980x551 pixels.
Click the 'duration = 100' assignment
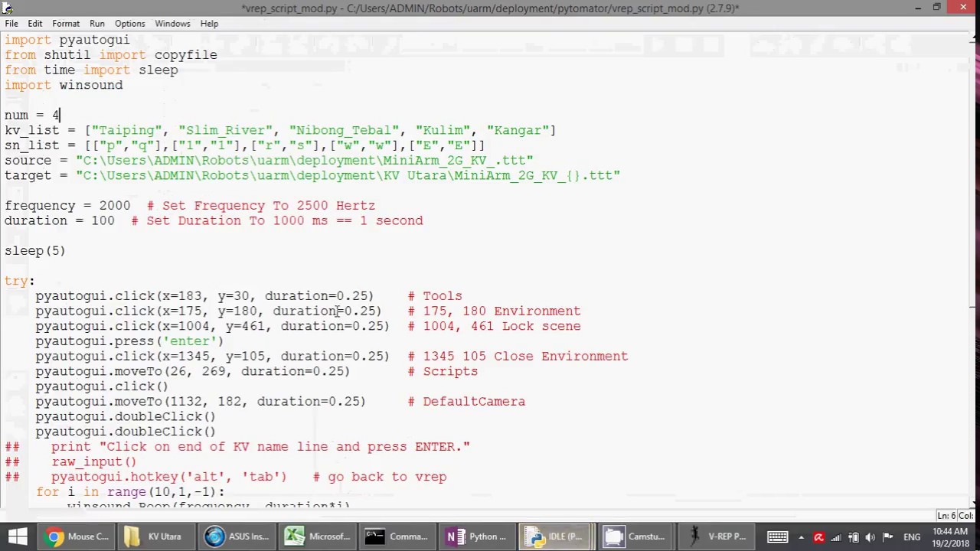[x=60, y=220]
